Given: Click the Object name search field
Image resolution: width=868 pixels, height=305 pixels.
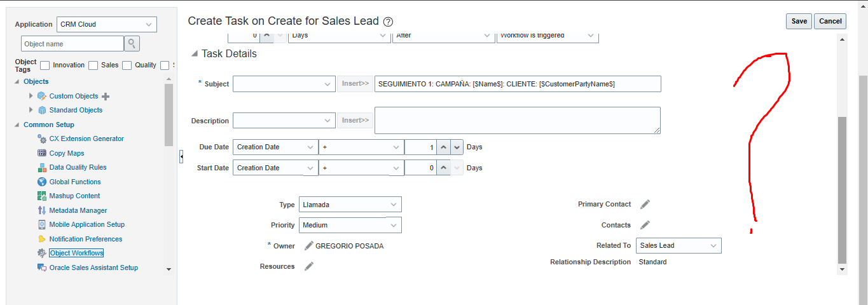Looking at the screenshot, I should click(x=72, y=44).
